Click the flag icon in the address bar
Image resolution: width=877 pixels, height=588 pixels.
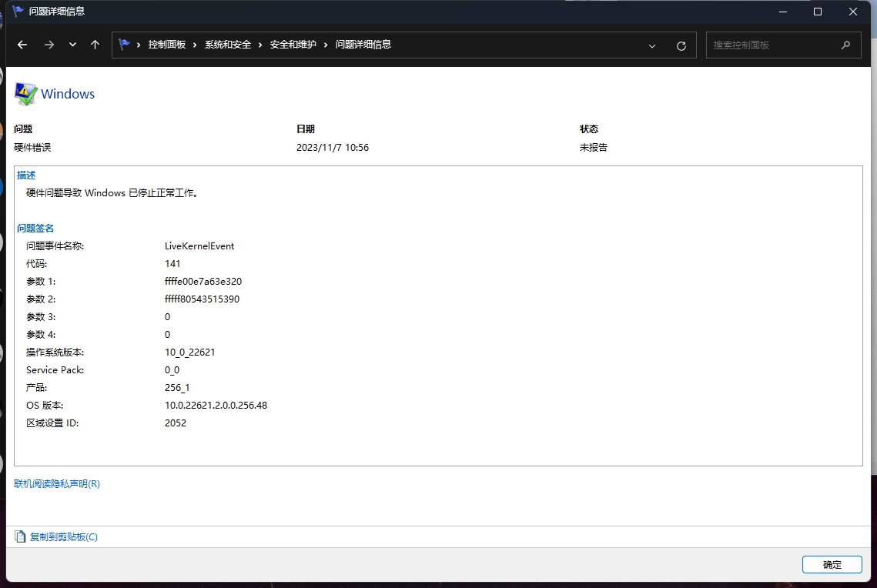click(124, 45)
